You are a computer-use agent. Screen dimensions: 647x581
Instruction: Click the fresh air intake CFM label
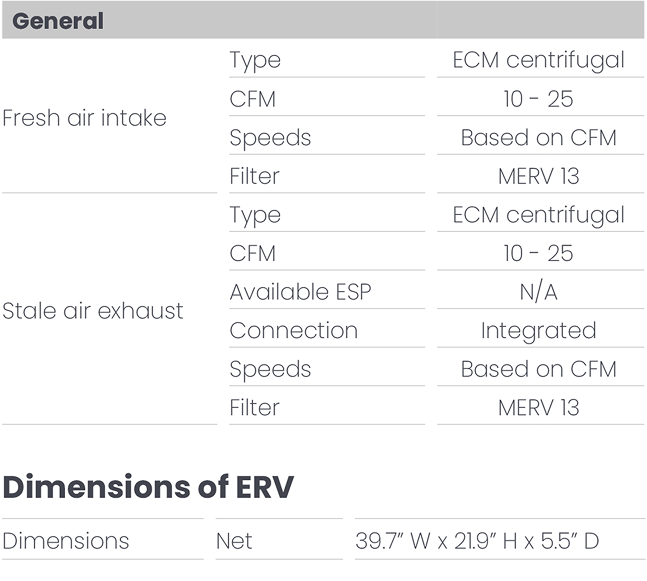pyautogui.click(x=253, y=99)
